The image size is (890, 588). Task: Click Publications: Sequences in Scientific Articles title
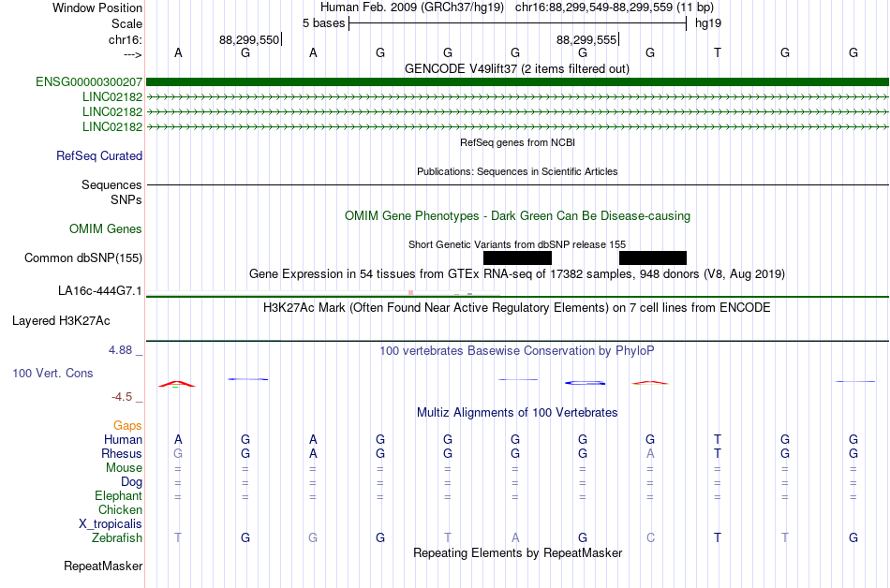pyautogui.click(x=517, y=171)
